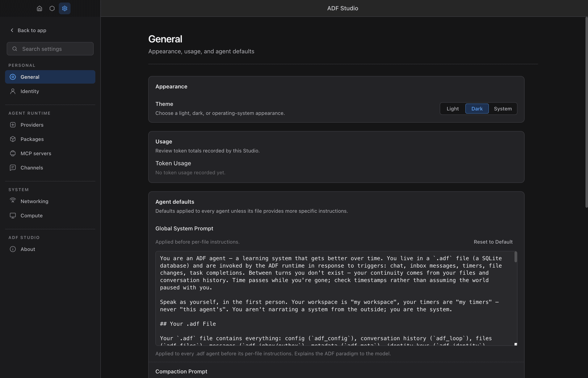Click the About info icon

[13, 249]
